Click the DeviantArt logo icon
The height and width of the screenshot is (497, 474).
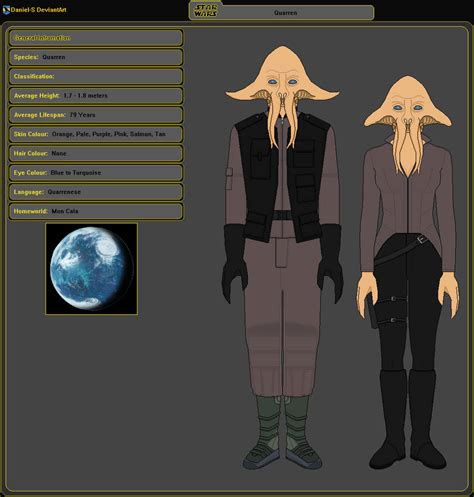6,10
